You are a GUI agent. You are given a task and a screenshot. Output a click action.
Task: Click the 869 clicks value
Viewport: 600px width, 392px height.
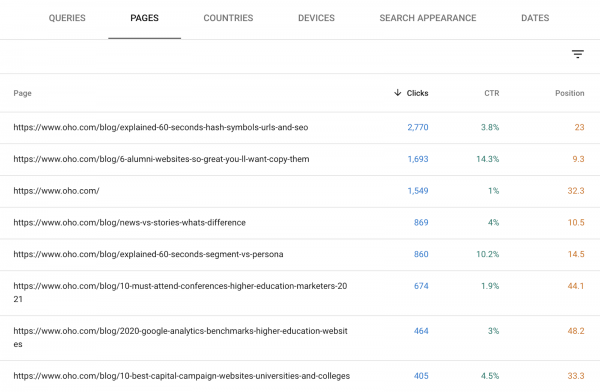point(421,222)
